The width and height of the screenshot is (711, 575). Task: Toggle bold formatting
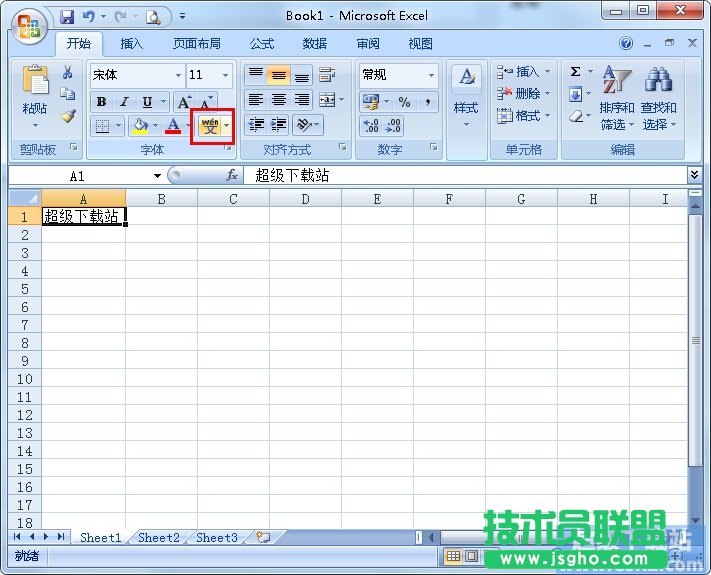(x=101, y=102)
